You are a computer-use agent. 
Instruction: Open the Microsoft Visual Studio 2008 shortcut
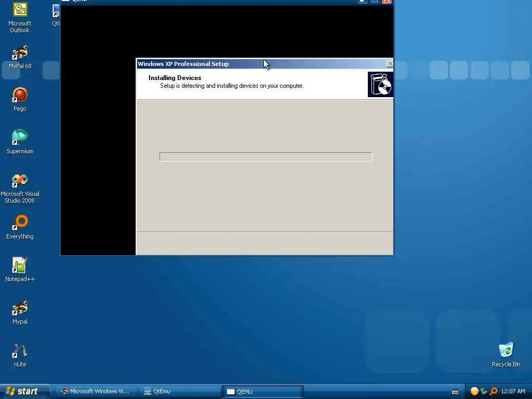pos(20,189)
